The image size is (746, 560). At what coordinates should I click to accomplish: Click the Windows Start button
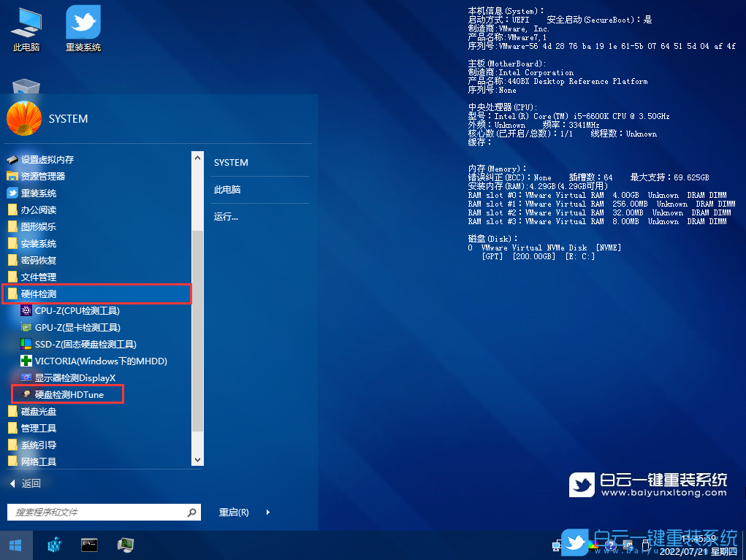[x=15, y=545]
